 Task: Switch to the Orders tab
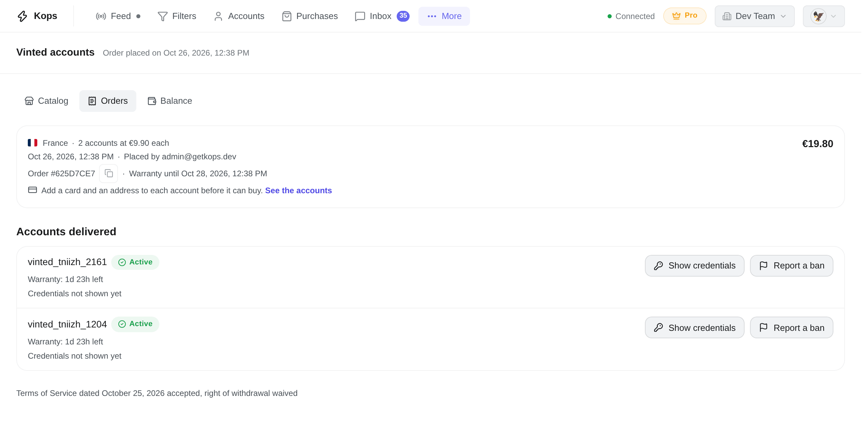[108, 101]
